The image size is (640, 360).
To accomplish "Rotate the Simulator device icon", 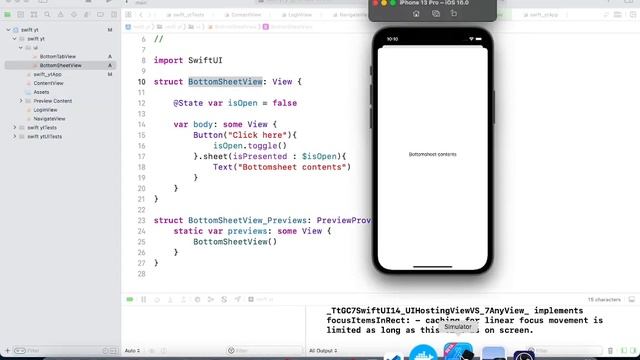I will [454, 13].
